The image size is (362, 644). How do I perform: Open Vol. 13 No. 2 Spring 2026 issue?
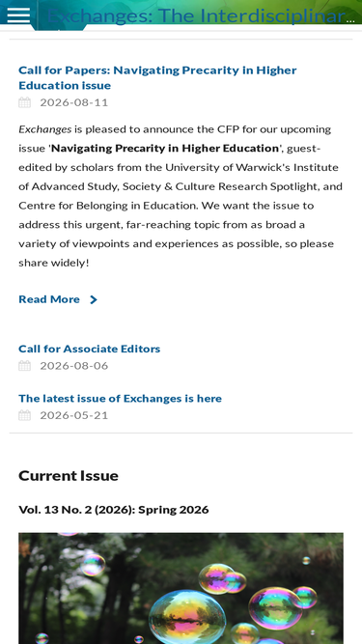click(x=114, y=510)
